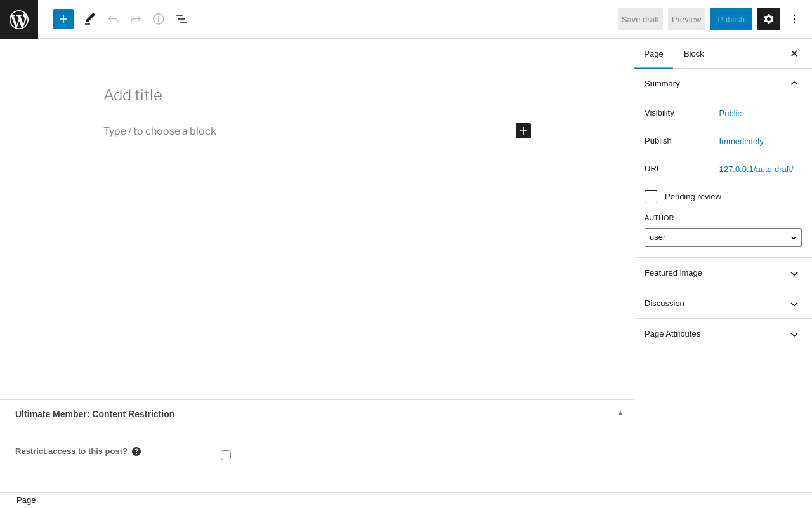812x508 pixels.
Task: Collapse the Ultimate Member Content Restriction panel
Action: click(620, 413)
